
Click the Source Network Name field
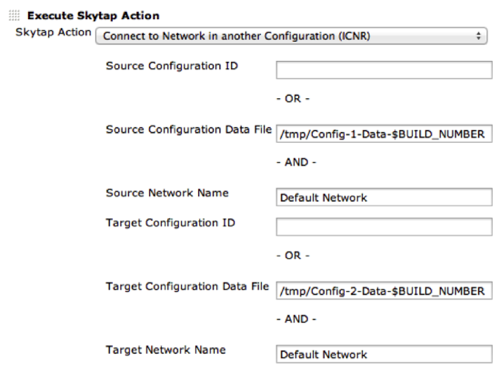[384, 197]
